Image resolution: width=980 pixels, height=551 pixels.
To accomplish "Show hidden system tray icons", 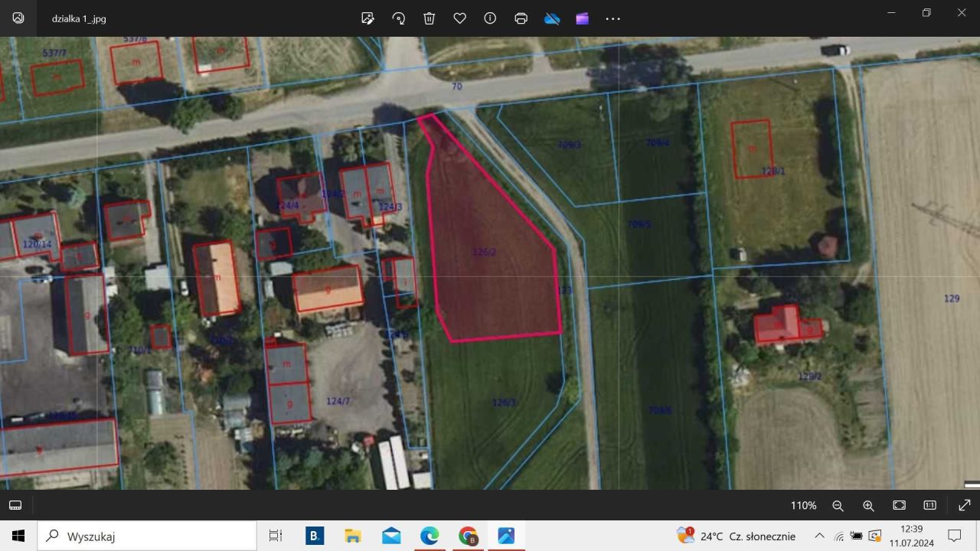I will pos(819,536).
